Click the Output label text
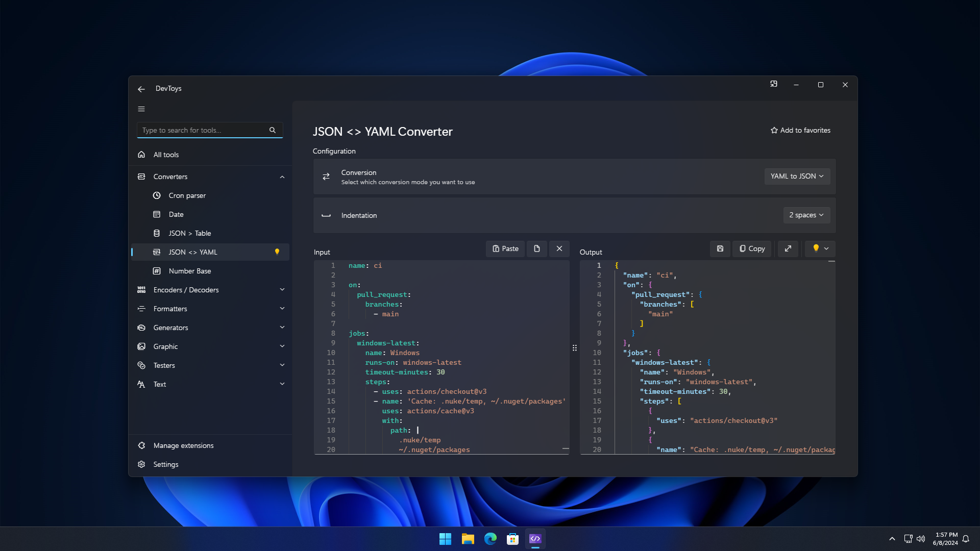980x551 pixels. 591,252
